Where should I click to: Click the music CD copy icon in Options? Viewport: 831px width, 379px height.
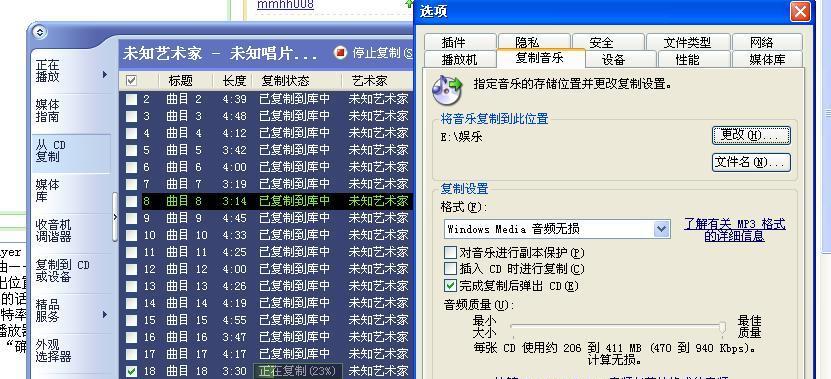[447, 87]
